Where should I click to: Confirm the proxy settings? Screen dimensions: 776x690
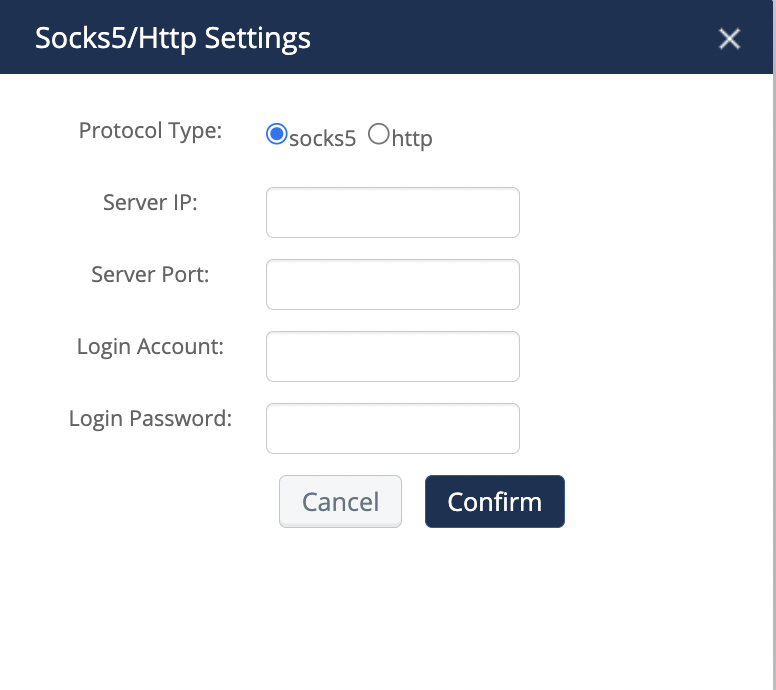pyautogui.click(x=494, y=501)
